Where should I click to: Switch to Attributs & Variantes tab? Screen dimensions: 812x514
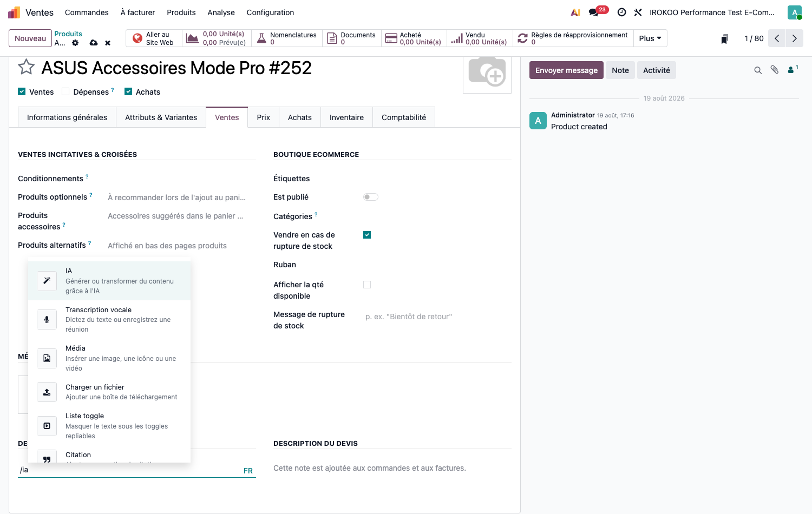pos(161,117)
